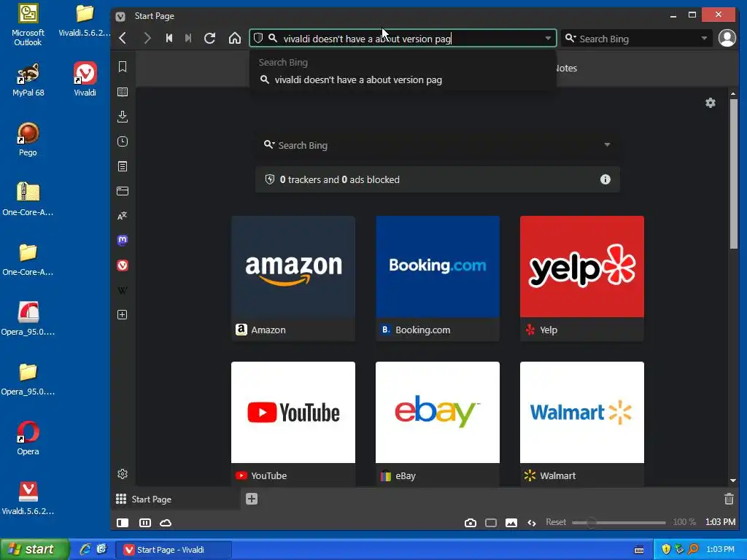Toggle the side panel visibility
Screen dimensions: 747x560
pyautogui.click(x=123, y=523)
